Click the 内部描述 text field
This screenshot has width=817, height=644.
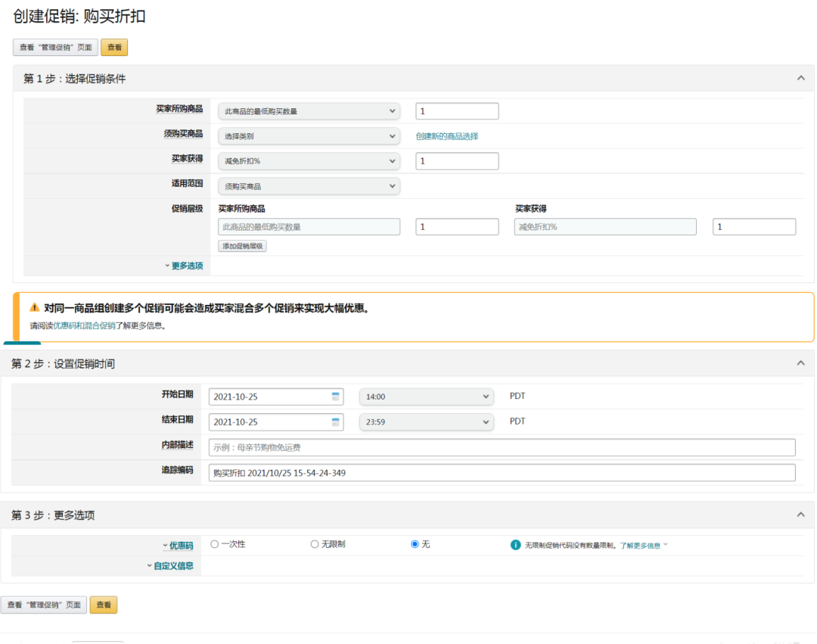point(502,447)
